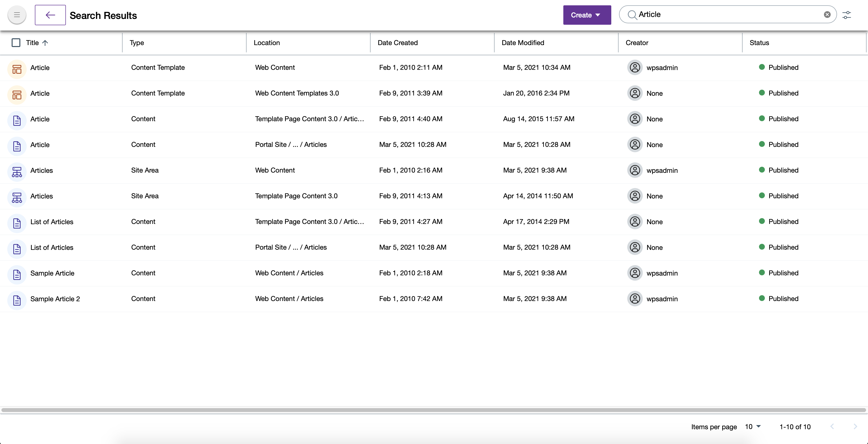The height and width of the screenshot is (444, 868).
Task: Toggle the select-all checkbox in header
Action: (16, 43)
